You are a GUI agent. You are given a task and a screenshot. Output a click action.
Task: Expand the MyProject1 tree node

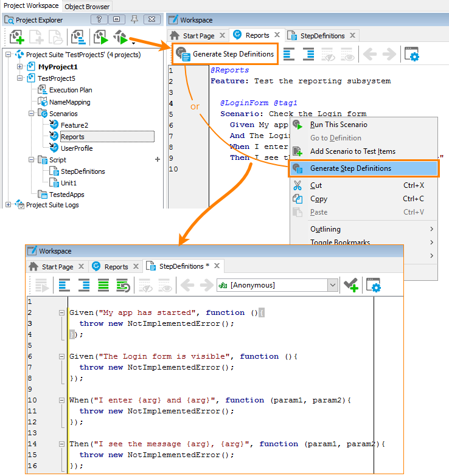pos(20,66)
